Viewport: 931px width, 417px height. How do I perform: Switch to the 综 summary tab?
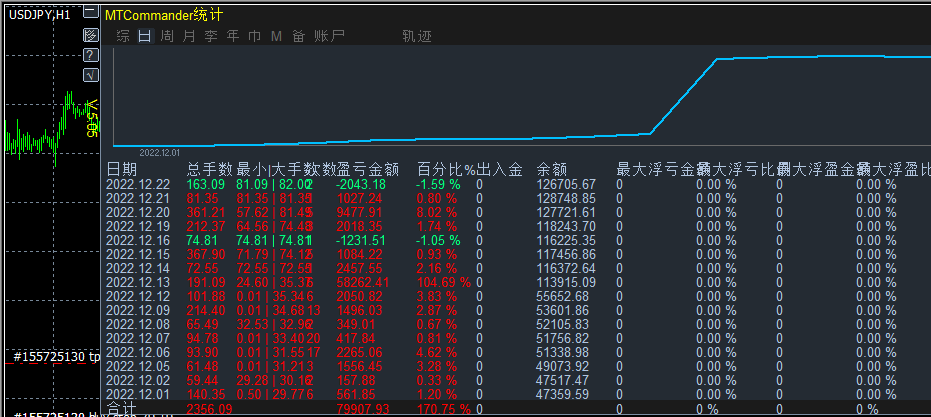point(123,36)
